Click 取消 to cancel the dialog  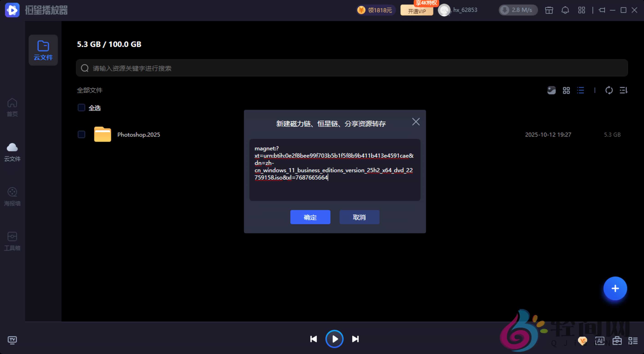click(x=359, y=217)
